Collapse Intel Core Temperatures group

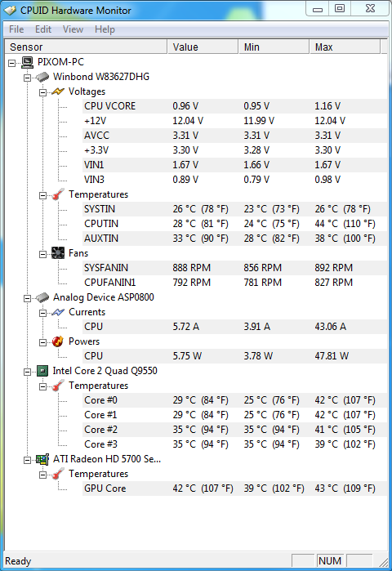42,386
